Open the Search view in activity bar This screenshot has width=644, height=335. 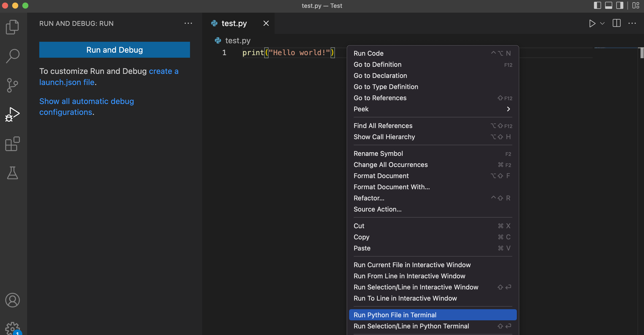click(x=12, y=56)
